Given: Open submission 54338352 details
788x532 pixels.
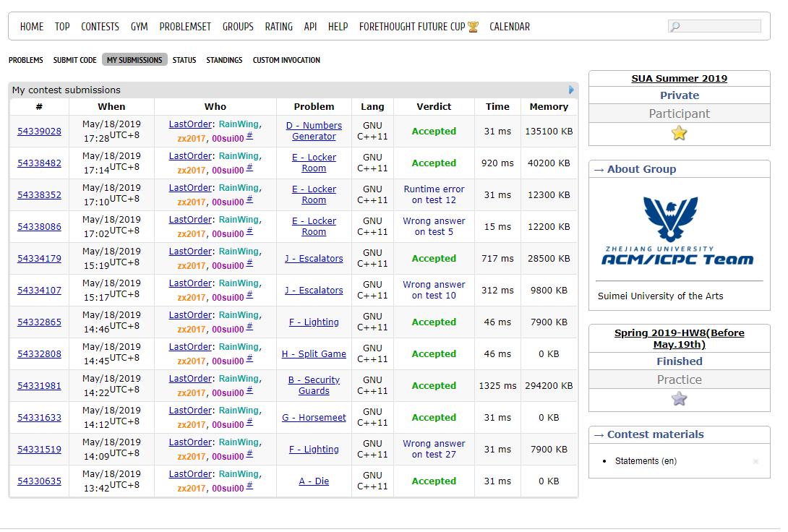Looking at the screenshot, I should [x=39, y=195].
